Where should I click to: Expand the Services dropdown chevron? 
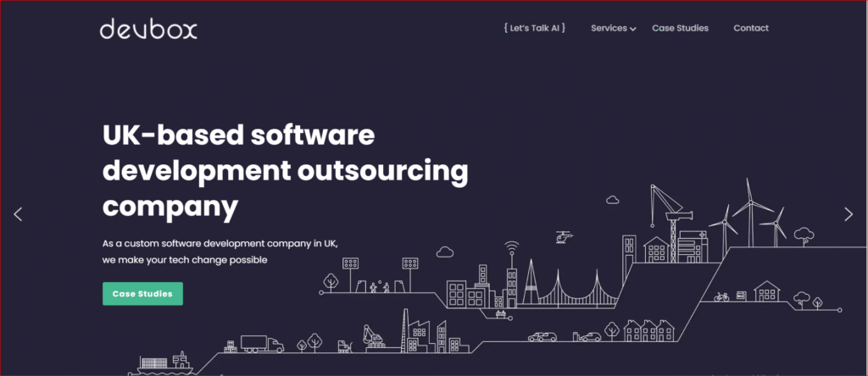(x=633, y=30)
